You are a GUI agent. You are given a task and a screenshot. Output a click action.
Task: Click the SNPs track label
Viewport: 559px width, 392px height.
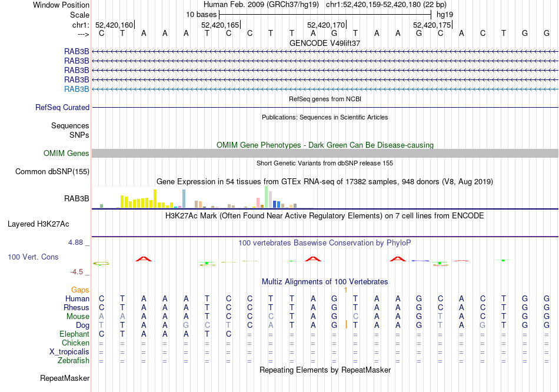pos(79,135)
